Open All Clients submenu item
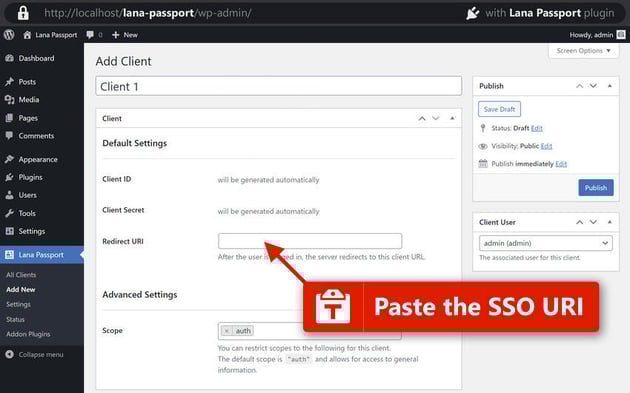 21,275
